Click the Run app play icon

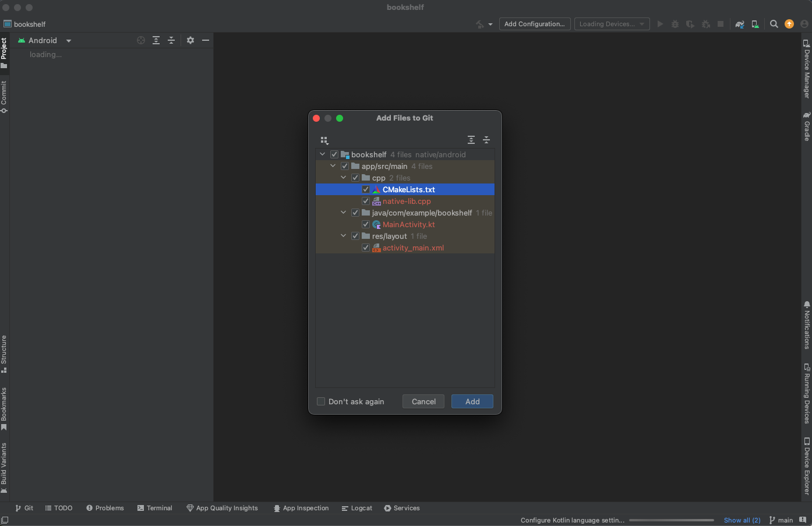[660, 24]
